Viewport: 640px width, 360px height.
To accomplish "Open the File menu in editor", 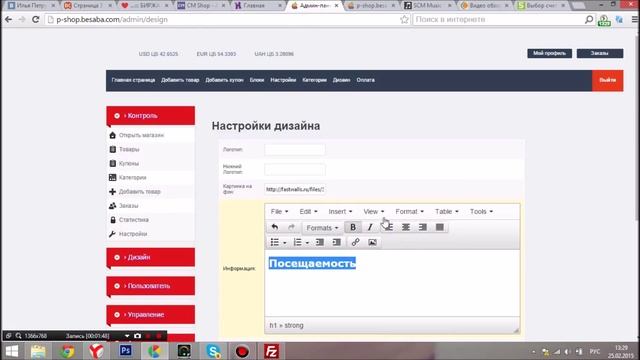I will pyautogui.click(x=279, y=211).
